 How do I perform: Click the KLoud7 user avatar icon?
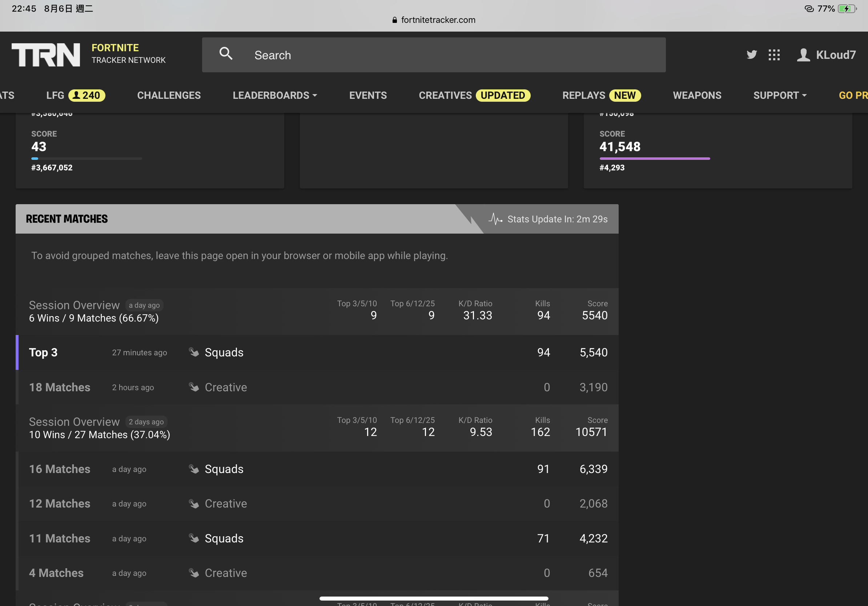coord(803,55)
